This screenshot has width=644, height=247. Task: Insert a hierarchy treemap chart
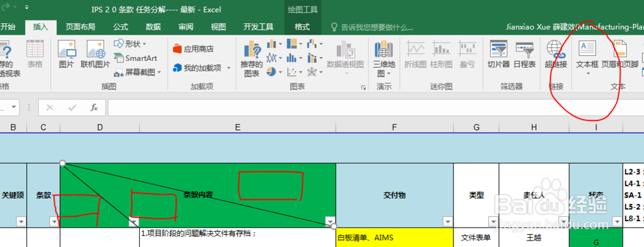[294, 44]
